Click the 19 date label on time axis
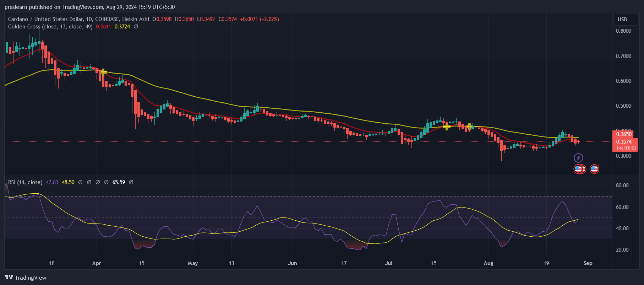 (546, 263)
